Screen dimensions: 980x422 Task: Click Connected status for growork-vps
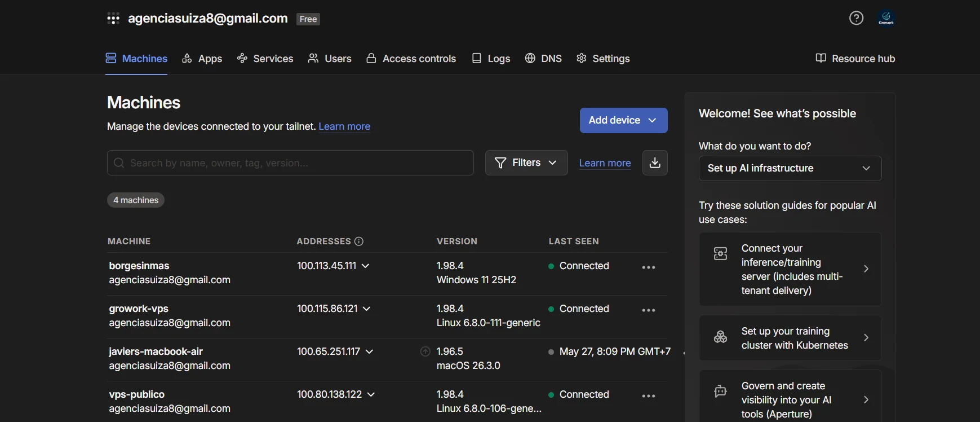(584, 309)
